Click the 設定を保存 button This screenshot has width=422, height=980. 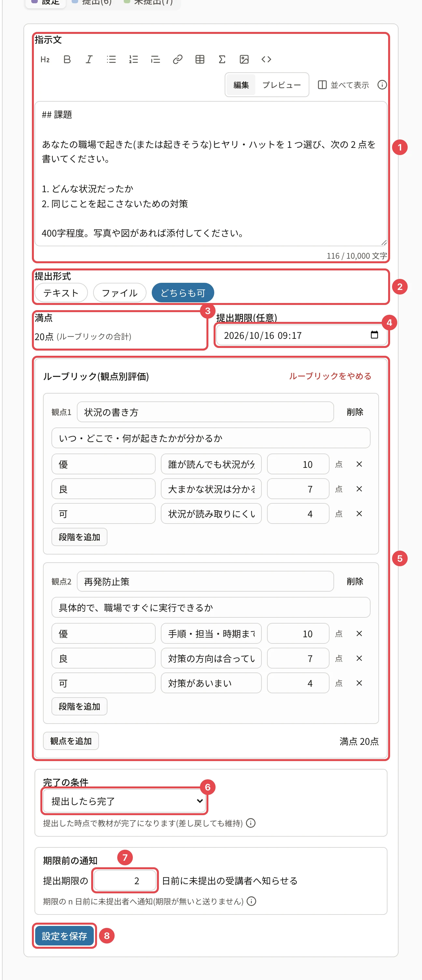click(x=64, y=936)
